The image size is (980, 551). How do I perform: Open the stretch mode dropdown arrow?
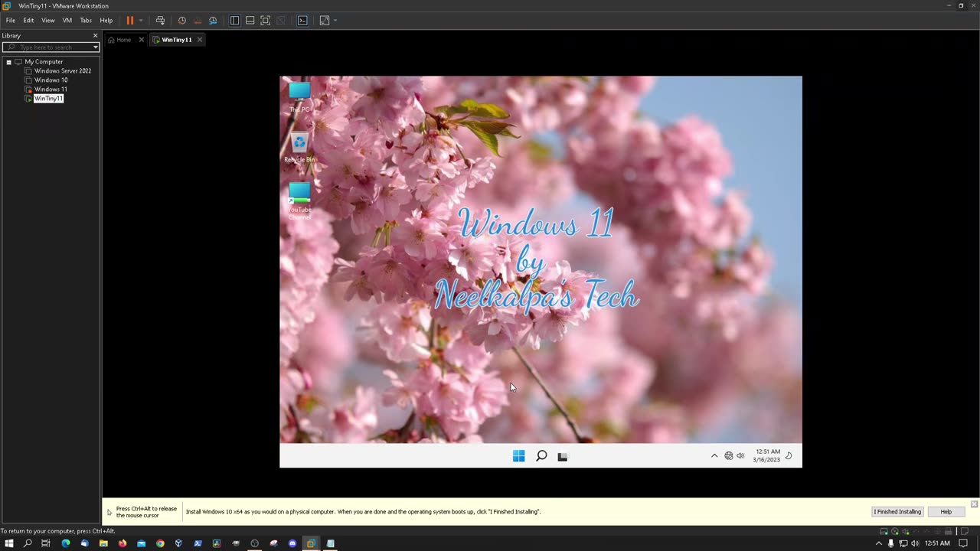click(335, 21)
